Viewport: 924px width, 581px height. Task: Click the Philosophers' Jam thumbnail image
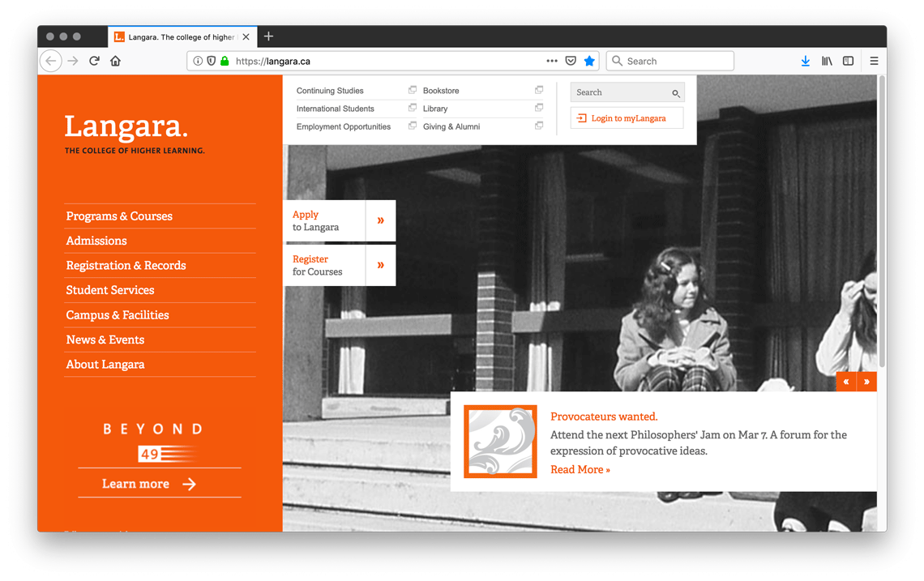pyautogui.click(x=500, y=442)
